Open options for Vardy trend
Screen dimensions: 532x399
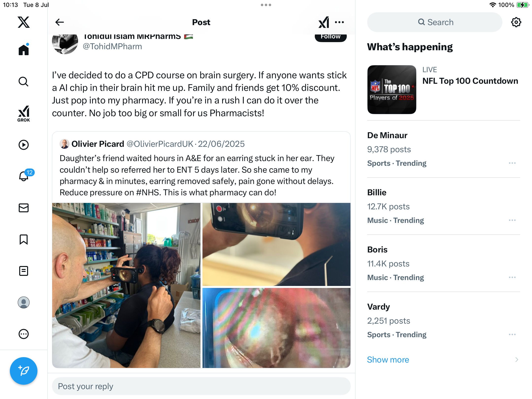coord(512,334)
